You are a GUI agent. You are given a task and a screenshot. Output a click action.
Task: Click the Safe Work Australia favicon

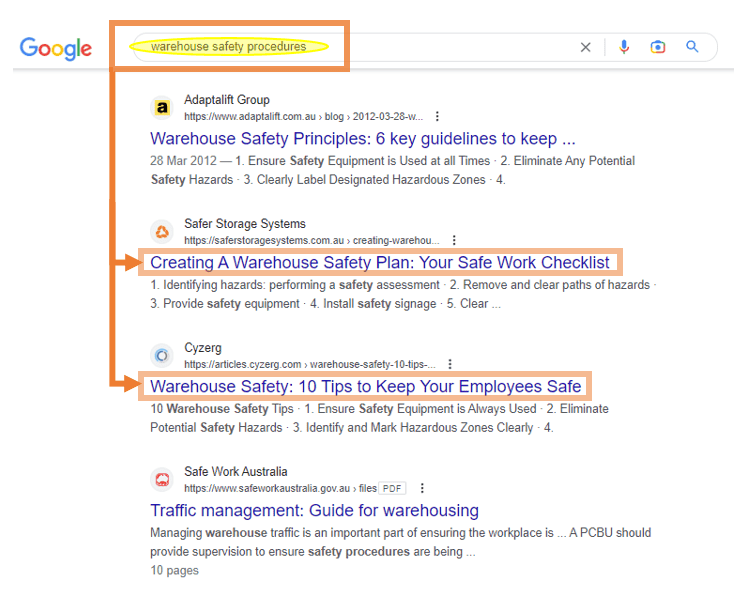coord(162,480)
